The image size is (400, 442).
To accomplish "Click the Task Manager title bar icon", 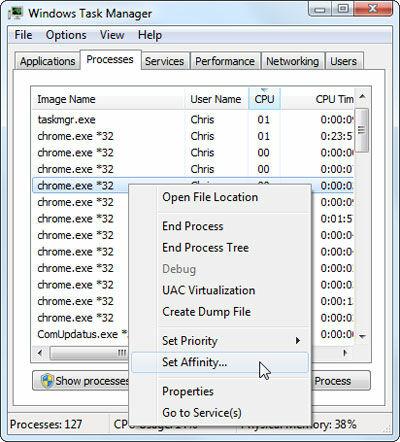I will pyautogui.click(x=15, y=13).
